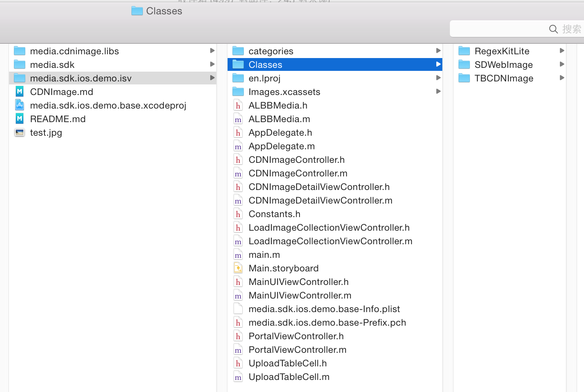Click the ALBBMedia.h header file icon
The height and width of the screenshot is (392, 584).
point(238,106)
